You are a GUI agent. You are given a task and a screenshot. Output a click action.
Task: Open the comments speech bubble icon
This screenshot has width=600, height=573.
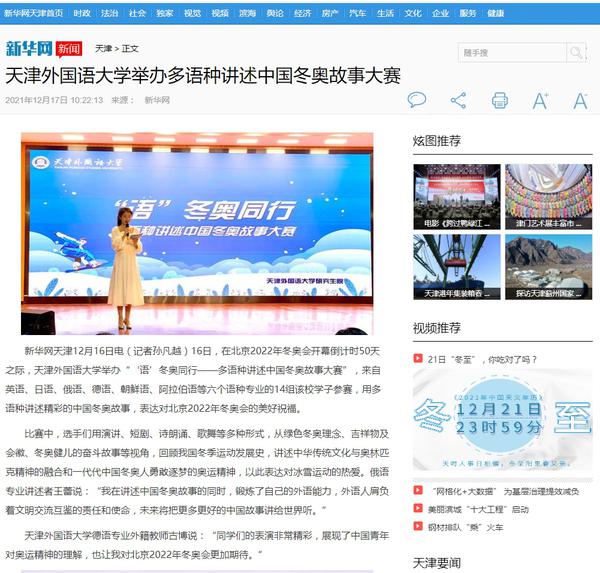[417, 100]
